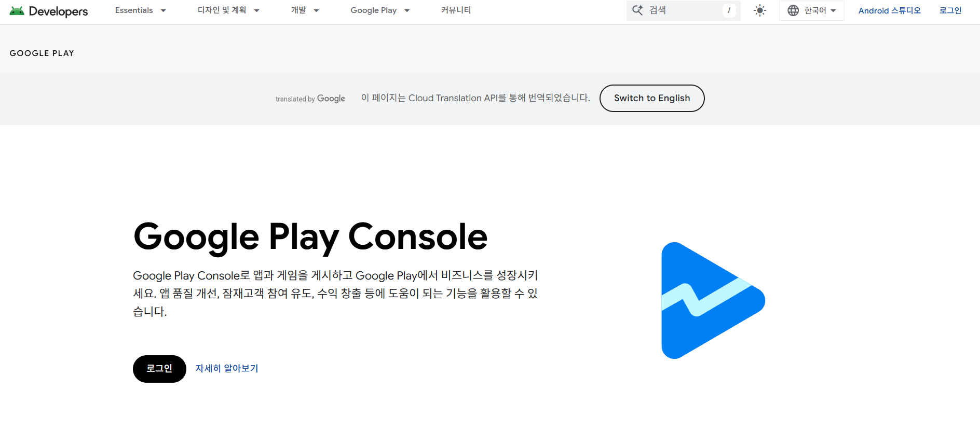The width and height of the screenshot is (980, 446).
Task: Open the Android 스튜디오 link
Action: click(x=889, y=10)
